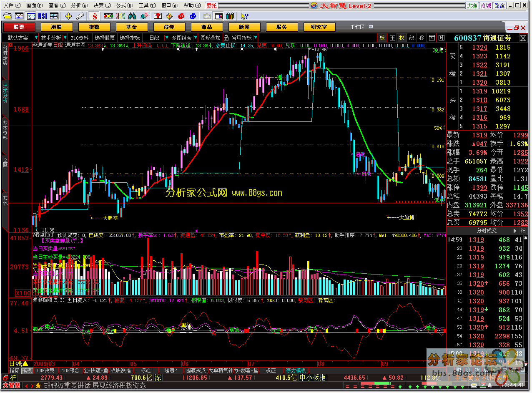Click the up-arrow box icon beside 移

click(432, 38)
